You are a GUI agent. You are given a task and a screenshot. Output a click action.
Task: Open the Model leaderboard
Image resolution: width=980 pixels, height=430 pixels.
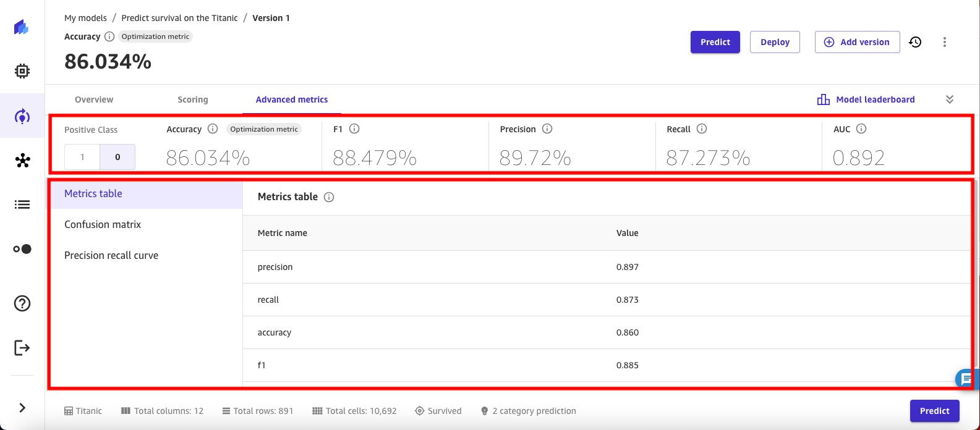point(866,99)
